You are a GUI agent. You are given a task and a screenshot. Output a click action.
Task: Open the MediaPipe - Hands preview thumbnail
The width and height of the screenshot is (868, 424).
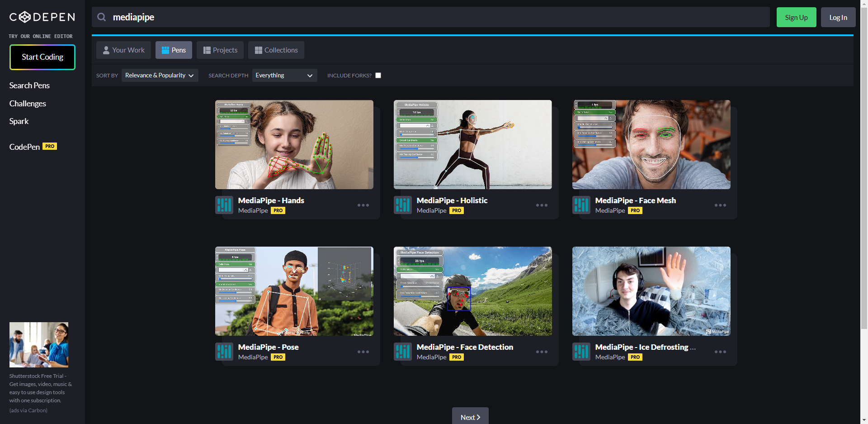[294, 144]
